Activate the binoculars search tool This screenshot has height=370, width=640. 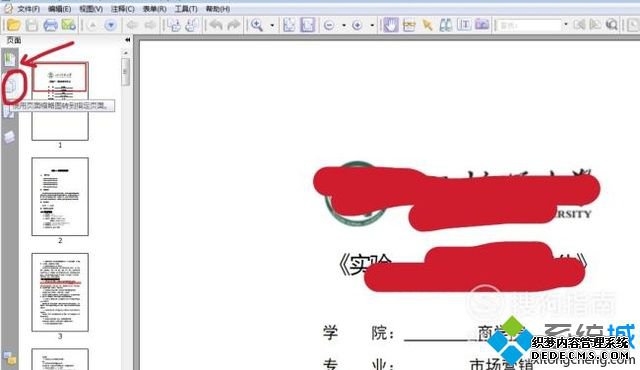coord(446,25)
